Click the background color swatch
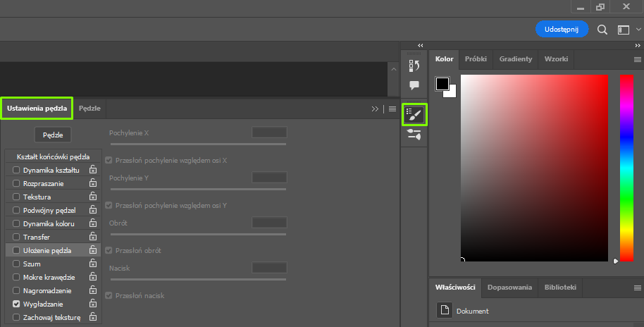 pos(452,93)
